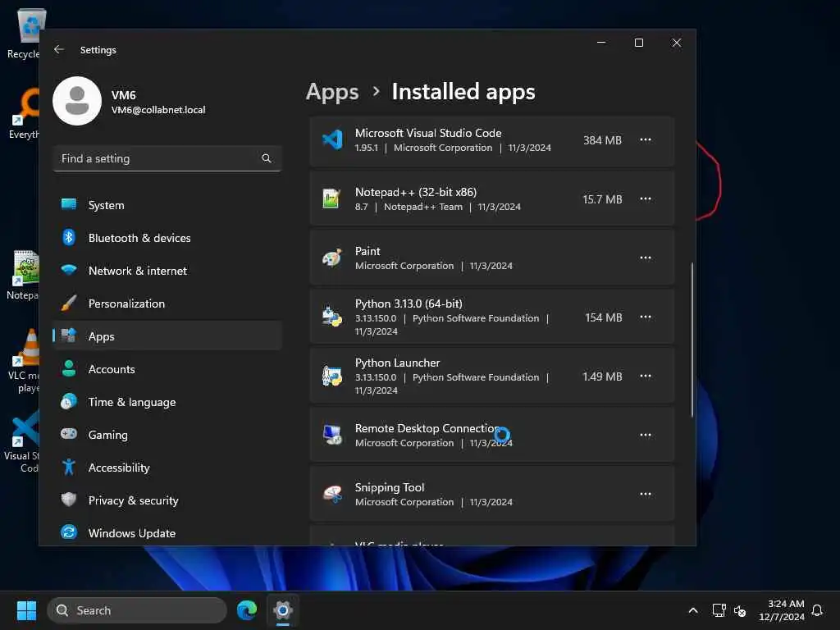This screenshot has height=630, width=840.
Task: Click the Python 3.13.0 (64-bit) icon
Action: coord(332,317)
